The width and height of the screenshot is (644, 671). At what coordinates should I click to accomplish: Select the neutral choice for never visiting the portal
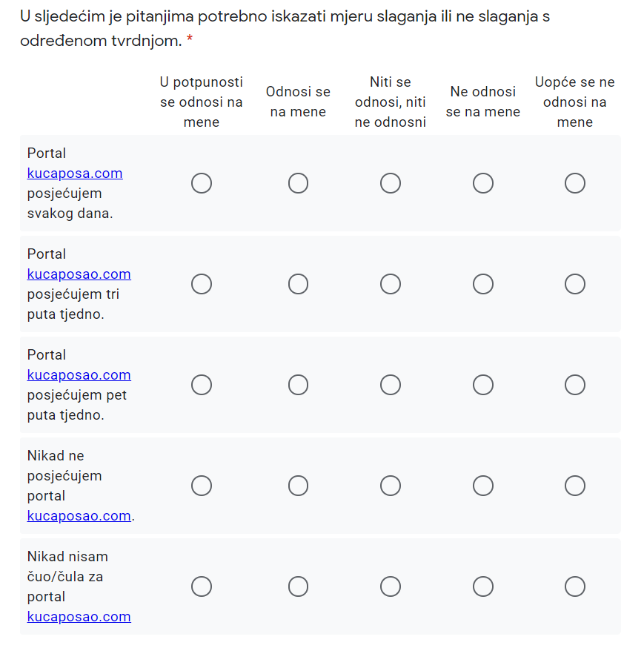[391, 486]
